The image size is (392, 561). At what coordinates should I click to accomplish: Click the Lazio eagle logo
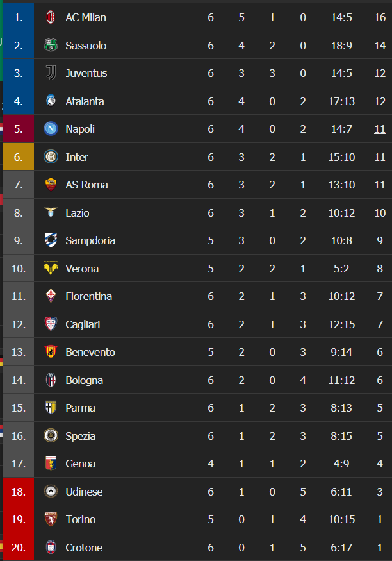[51, 213]
